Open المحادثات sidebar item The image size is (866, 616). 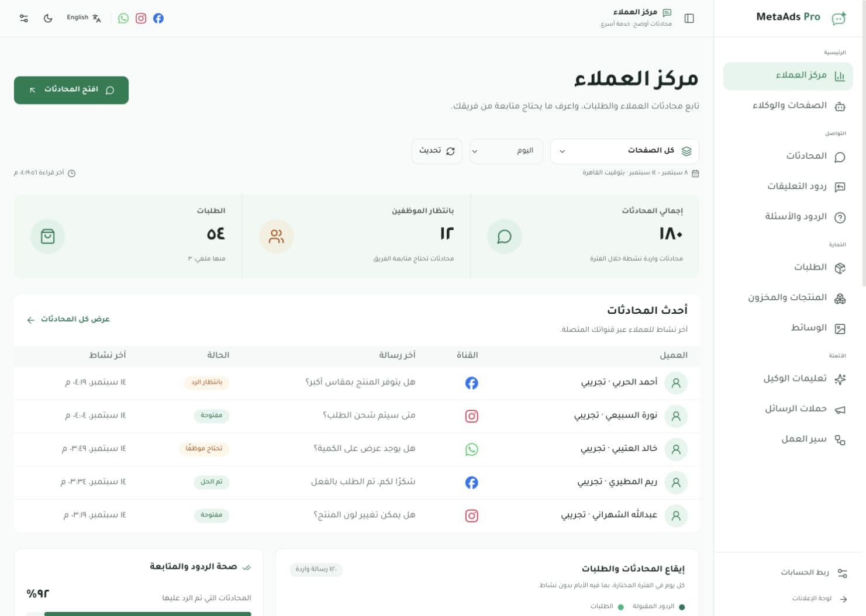(788, 157)
